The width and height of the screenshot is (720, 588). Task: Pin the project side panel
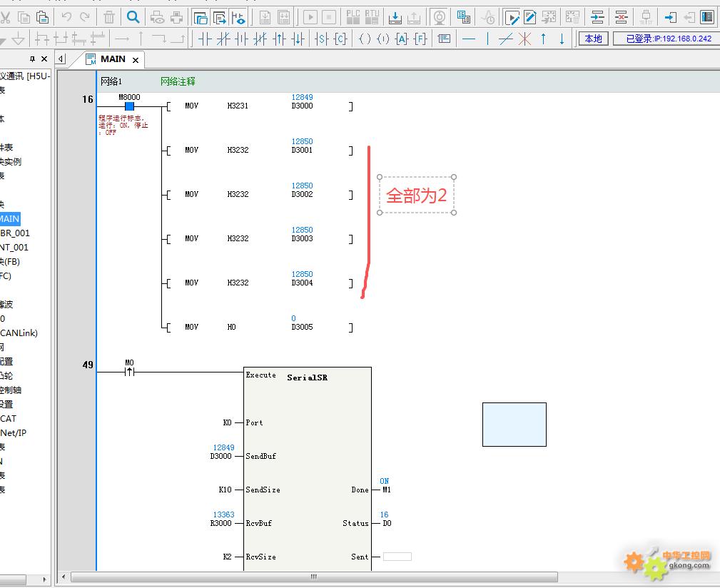click(x=32, y=59)
